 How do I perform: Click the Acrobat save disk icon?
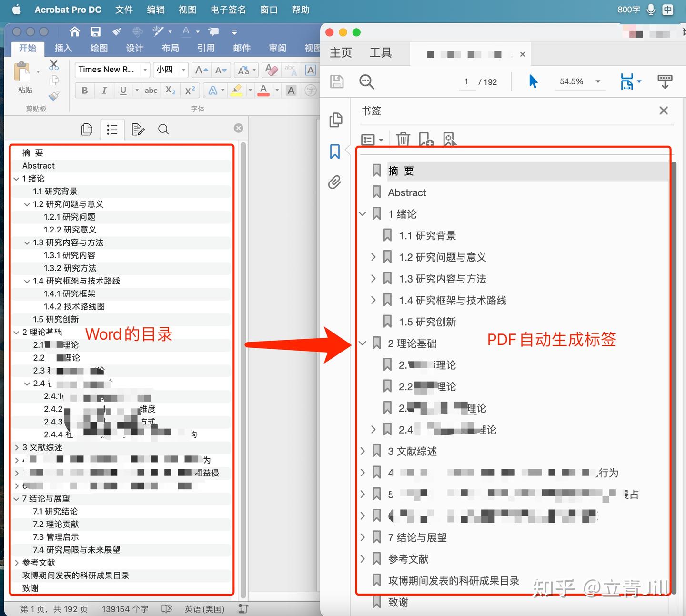tap(337, 81)
